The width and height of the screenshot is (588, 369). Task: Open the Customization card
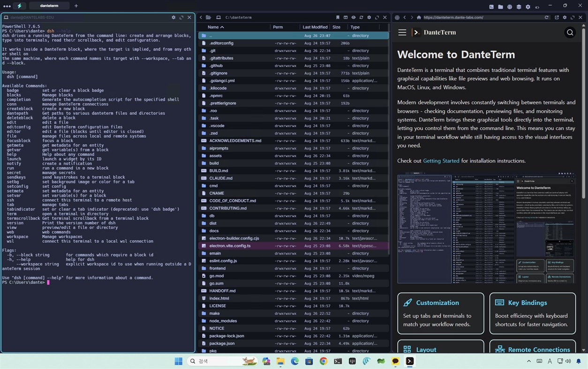tap(441, 313)
